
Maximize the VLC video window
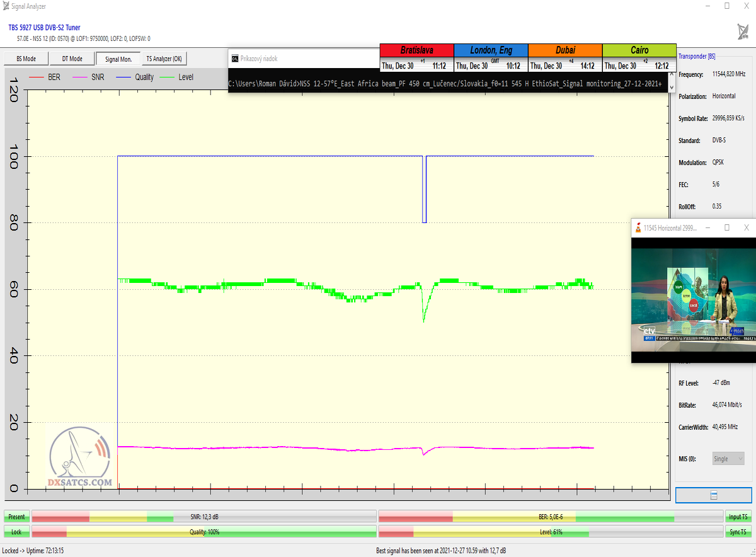726,227
